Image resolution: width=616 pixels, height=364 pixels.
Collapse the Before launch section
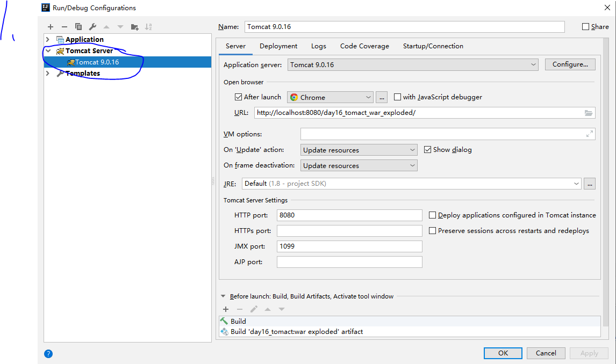click(x=223, y=296)
